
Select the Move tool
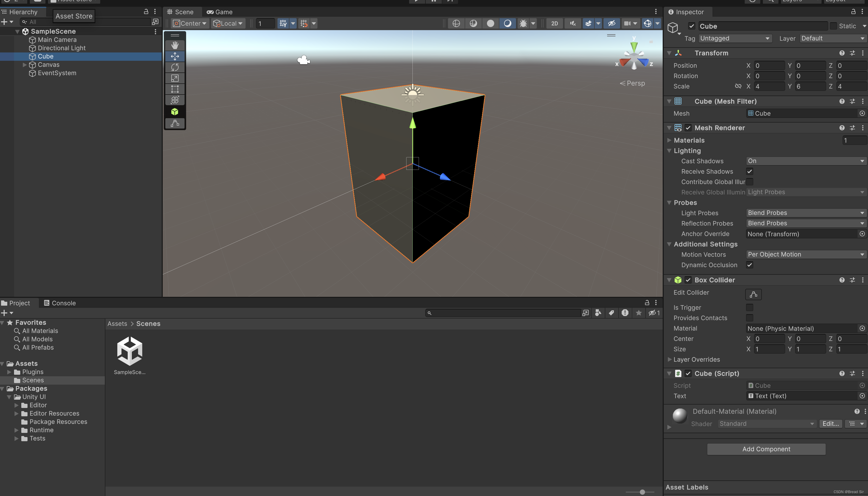coord(175,56)
